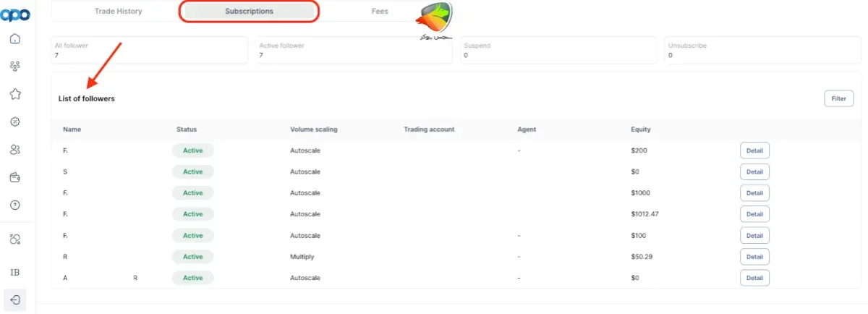This screenshot has height=314, width=868.
Task: Click the compass gauge icon in sidebar
Action: [15, 122]
